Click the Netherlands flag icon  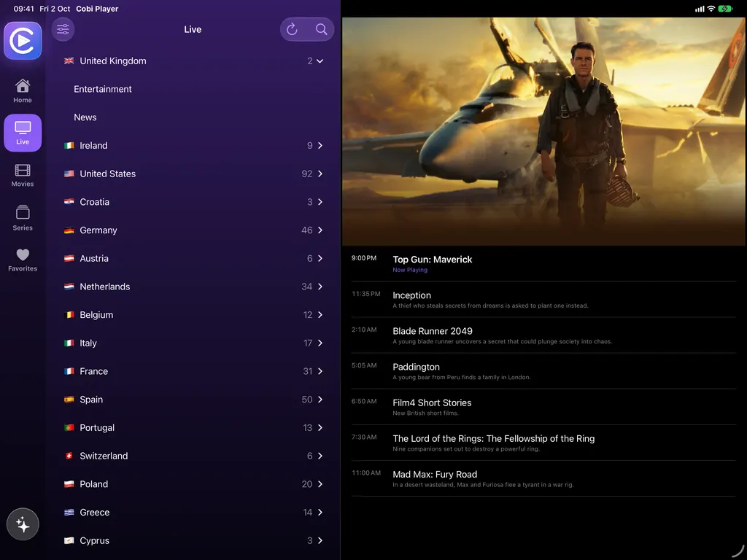point(69,287)
